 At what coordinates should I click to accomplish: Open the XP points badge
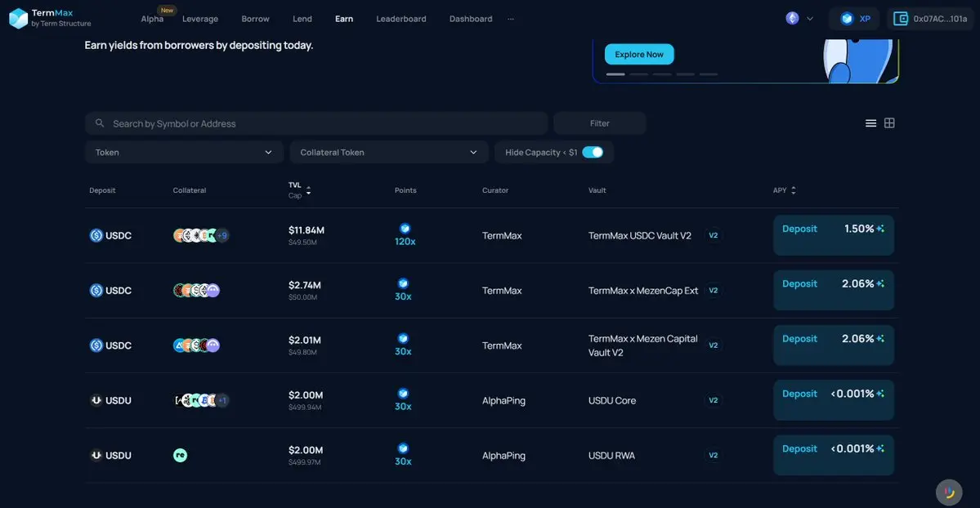[855, 19]
